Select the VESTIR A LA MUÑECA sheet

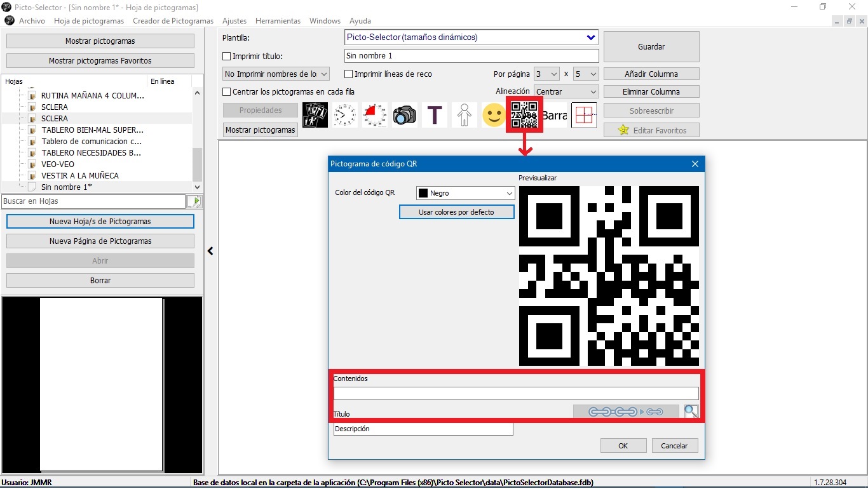pyautogui.click(x=80, y=176)
